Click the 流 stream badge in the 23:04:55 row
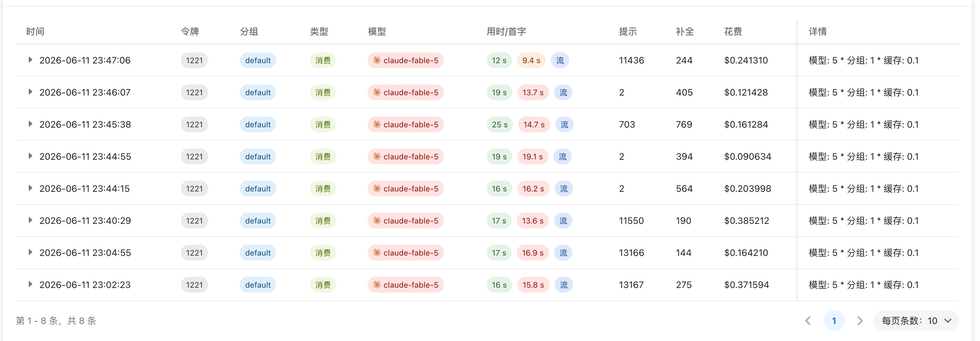Viewport: 980px width, 341px height. click(x=563, y=253)
